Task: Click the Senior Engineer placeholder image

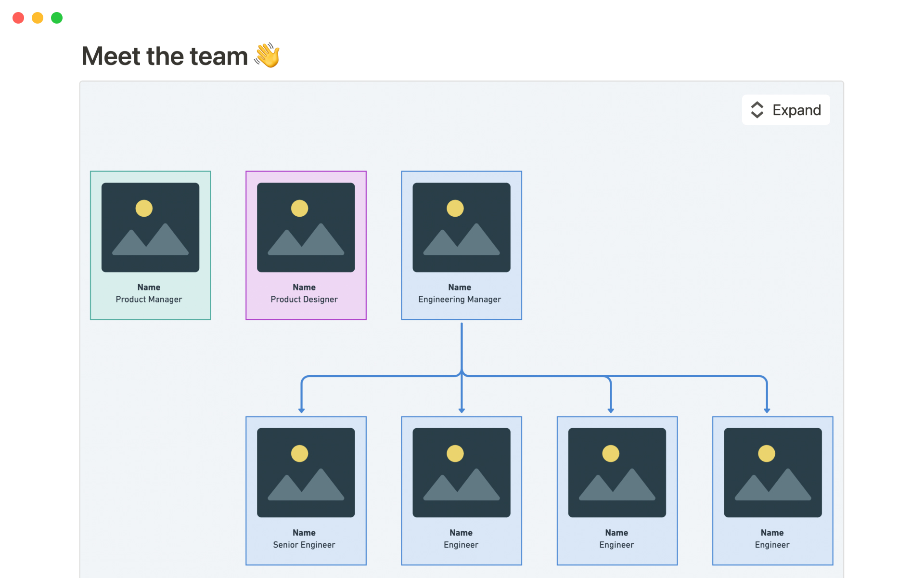Action: 305,472
